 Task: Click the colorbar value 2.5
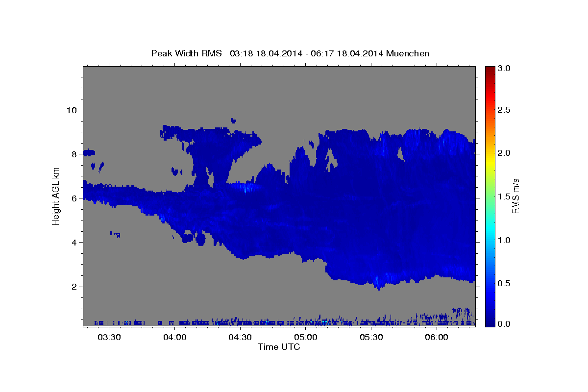(x=504, y=110)
